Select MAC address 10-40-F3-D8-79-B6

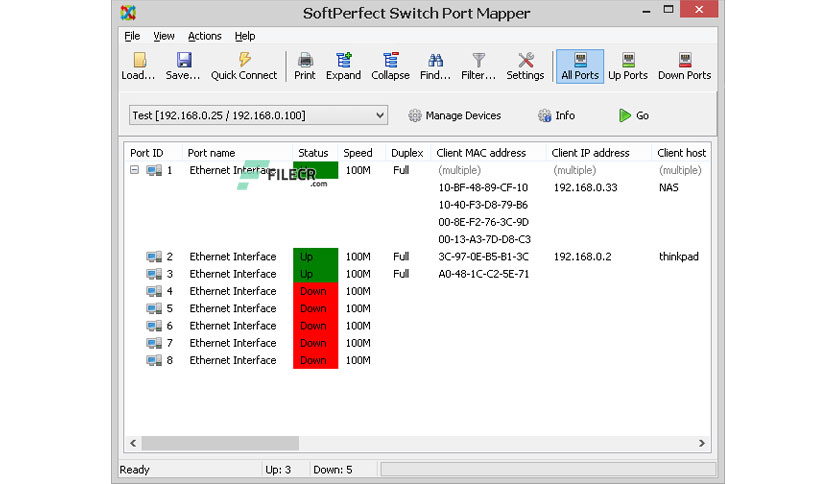click(483, 205)
